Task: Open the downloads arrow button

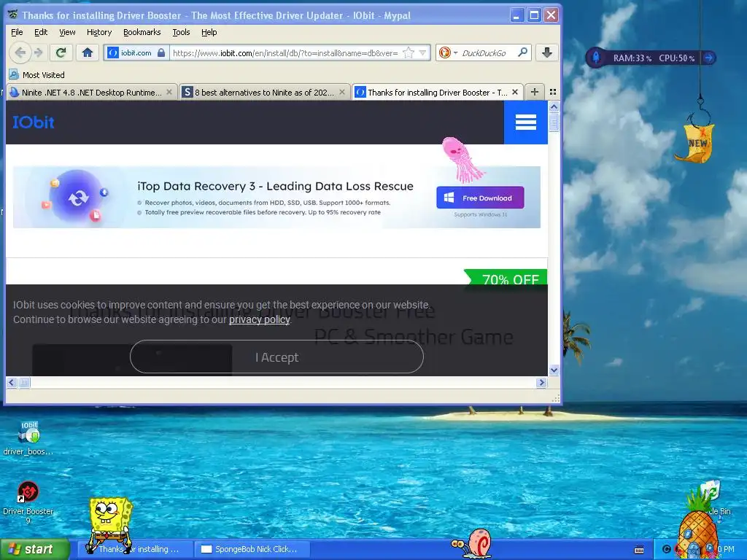Action: (x=547, y=52)
